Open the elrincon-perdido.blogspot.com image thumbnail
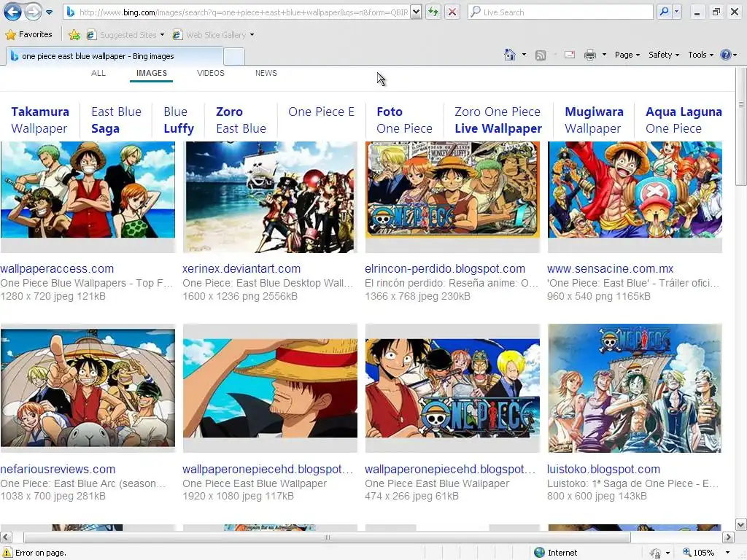Screen dimensions: 747x560 tap(452, 190)
